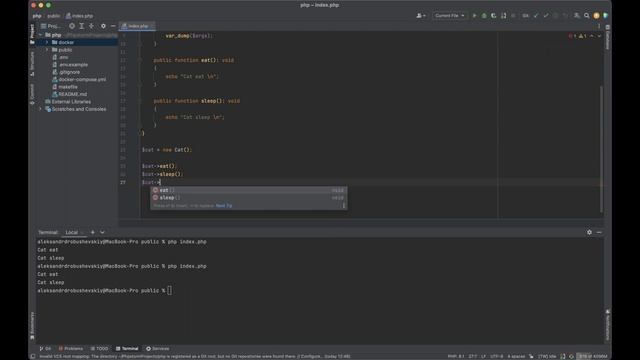Open the Database side tool window
This screenshot has height=360, width=640.
(608, 37)
